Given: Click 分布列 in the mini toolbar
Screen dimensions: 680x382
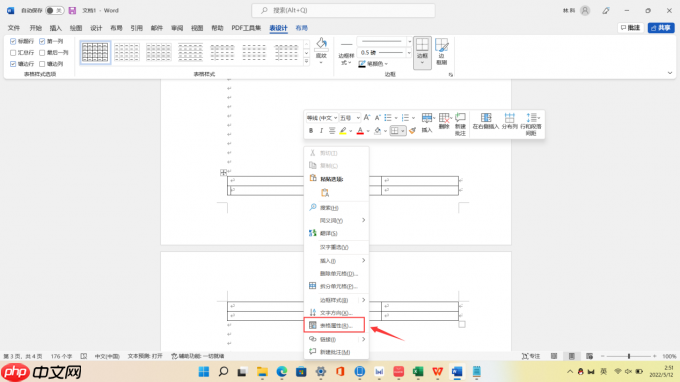Looking at the screenshot, I should click(x=510, y=121).
